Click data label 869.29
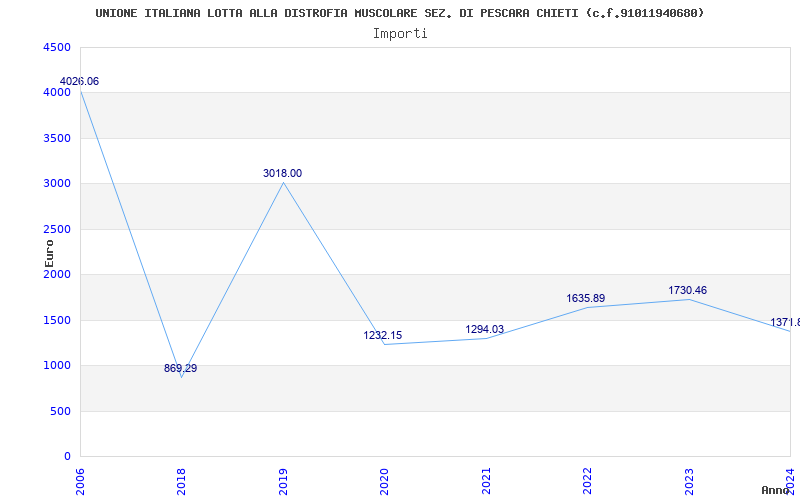The width and height of the screenshot is (800, 500). click(x=181, y=368)
